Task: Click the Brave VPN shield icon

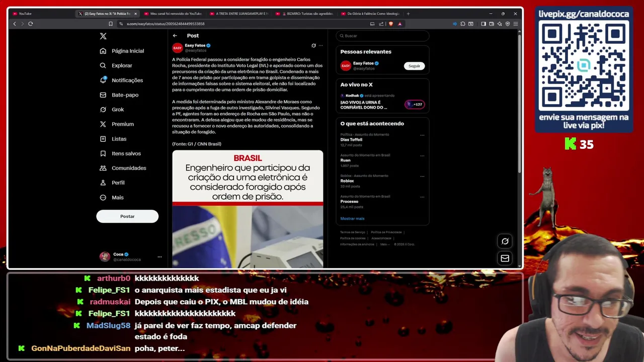Action: 508,24
